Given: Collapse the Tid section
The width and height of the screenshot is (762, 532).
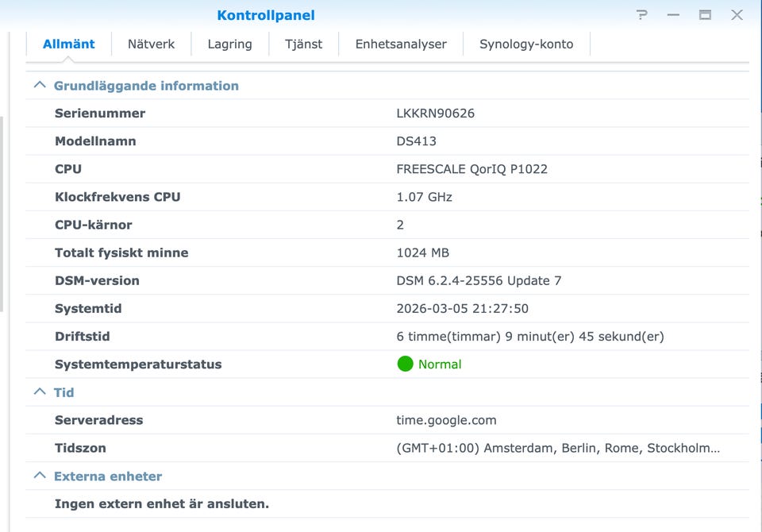Looking at the screenshot, I should click(x=39, y=392).
